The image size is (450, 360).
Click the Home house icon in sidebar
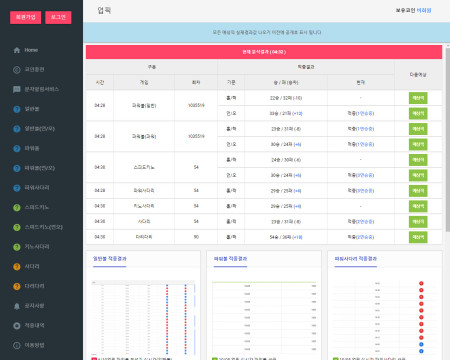[17, 50]
